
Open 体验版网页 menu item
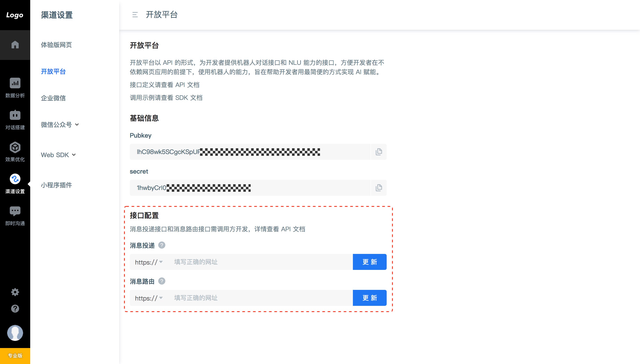[56, 45]
